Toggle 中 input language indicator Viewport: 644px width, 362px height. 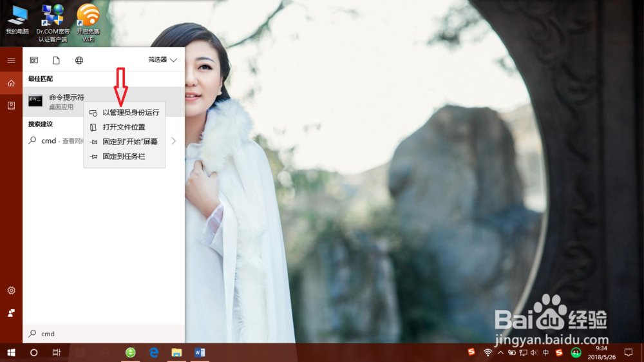[x=546, y=352]
